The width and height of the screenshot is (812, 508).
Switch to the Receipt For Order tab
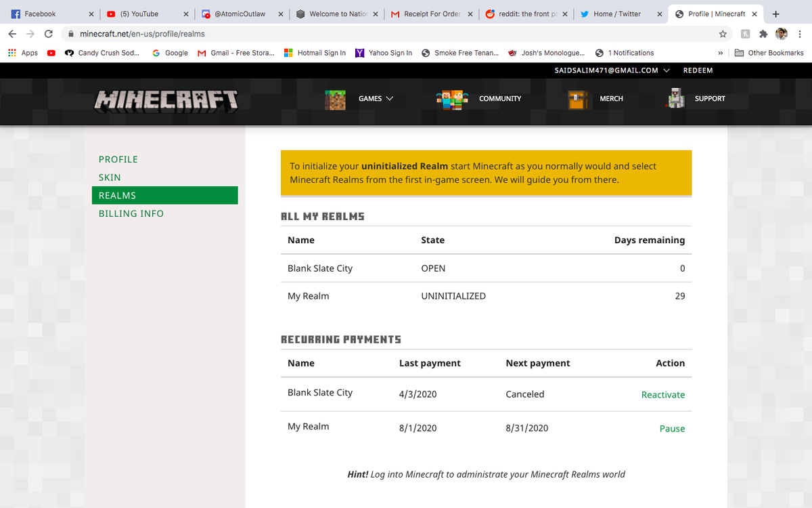pyautogui.click(x=430, y=14)
